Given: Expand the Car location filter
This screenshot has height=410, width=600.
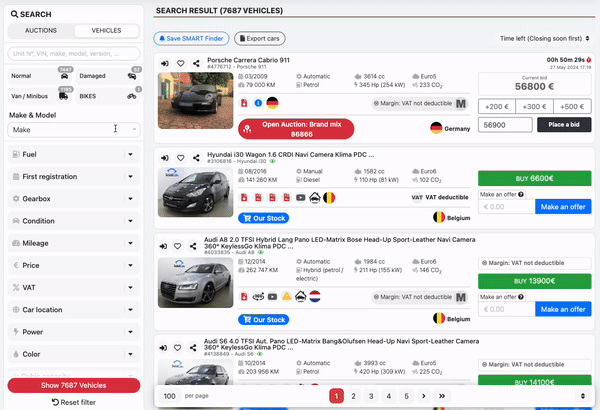Looking at the screenshot, I should coord(74,310).
